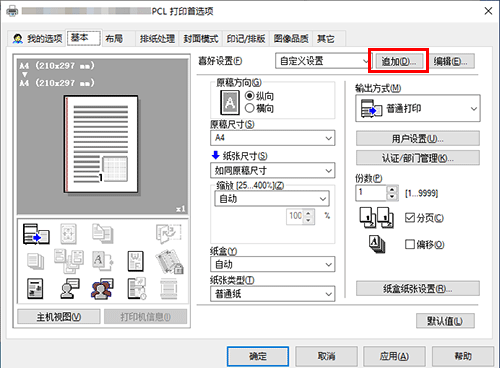Click the printer icon in the output method box
Screen dimensions: 500x368
[x=371, y=109]
